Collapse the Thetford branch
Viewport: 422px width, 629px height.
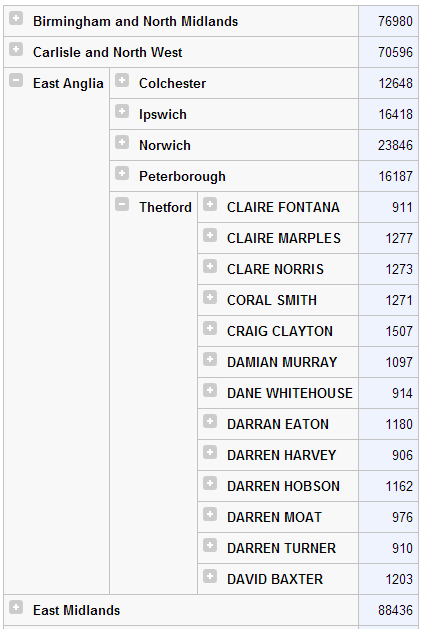pos(122,204)
